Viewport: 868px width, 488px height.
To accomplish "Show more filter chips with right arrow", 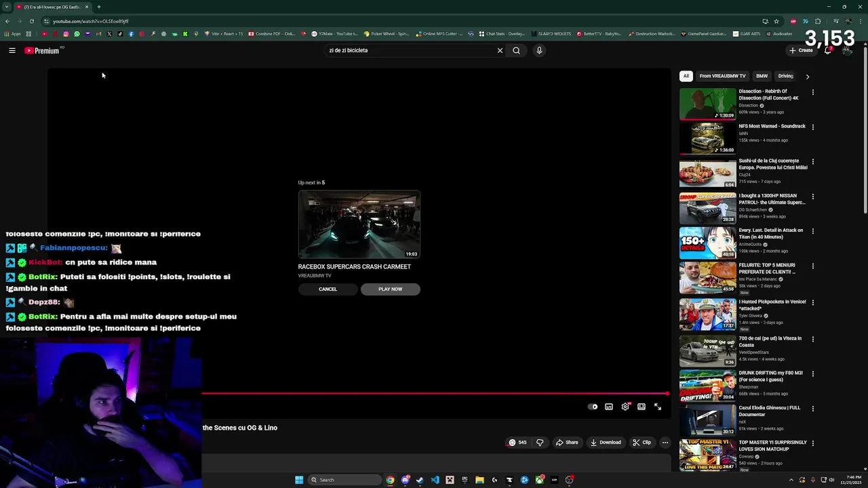I will 807,77.
